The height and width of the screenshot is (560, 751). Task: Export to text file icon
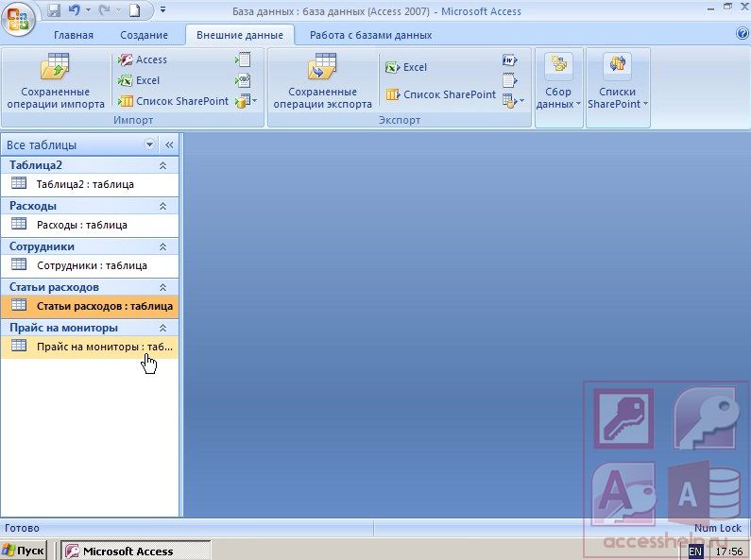tap(509, 80)
